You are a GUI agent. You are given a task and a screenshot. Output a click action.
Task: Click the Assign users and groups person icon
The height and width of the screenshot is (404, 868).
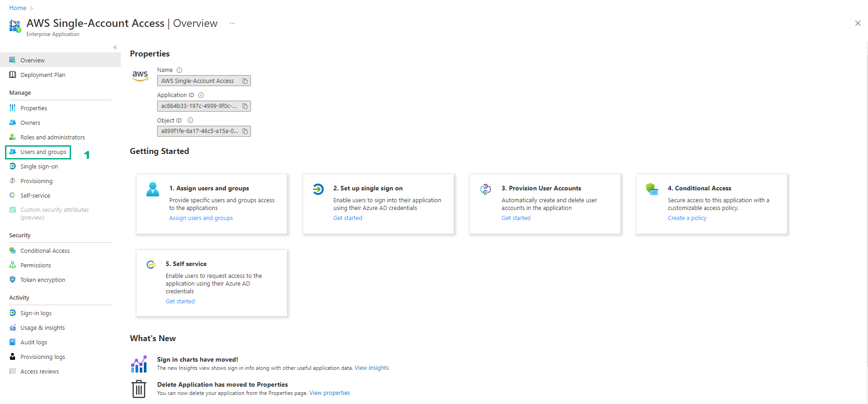point(153,189)
